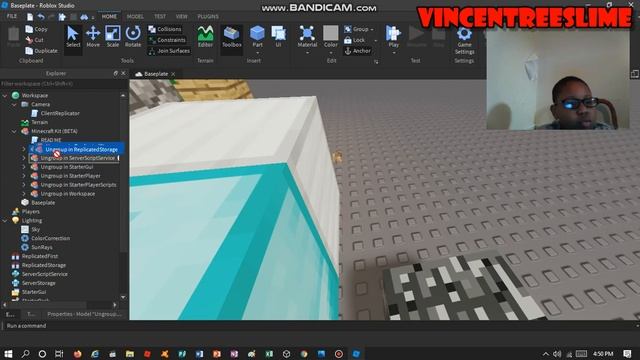Image resolution: width=640 pixels, height=360 pixels.
Task: Collapse the Lighting node
Action: pyautogui.click(x=5, y=220)
